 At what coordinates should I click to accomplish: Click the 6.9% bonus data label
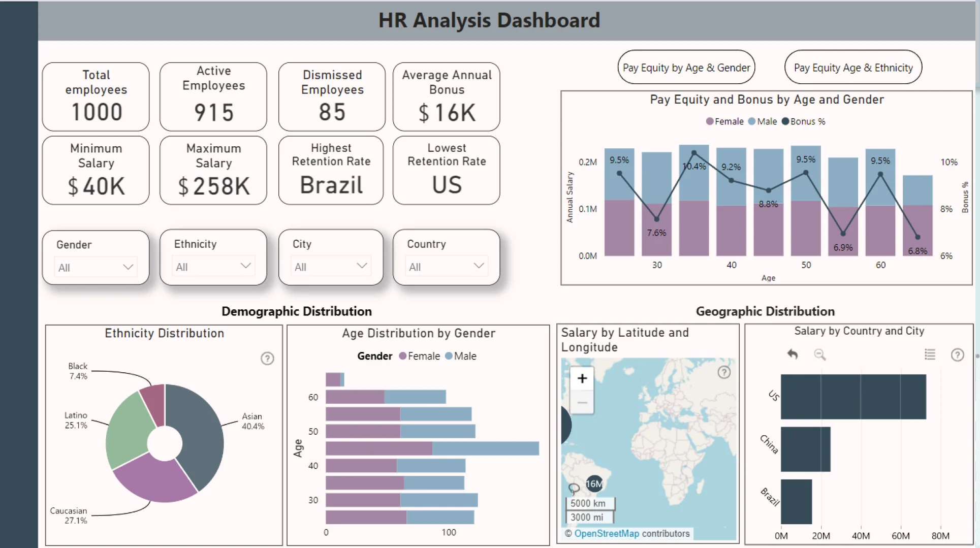(x=843, y=248)
